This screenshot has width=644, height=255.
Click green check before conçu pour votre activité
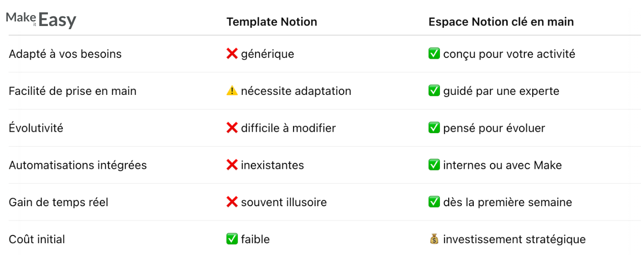[x=434, y=54]
